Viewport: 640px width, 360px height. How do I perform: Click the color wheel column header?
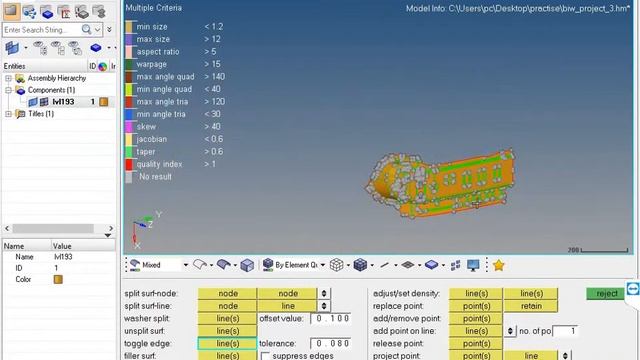pyautogui.click(x=102, y=66)
